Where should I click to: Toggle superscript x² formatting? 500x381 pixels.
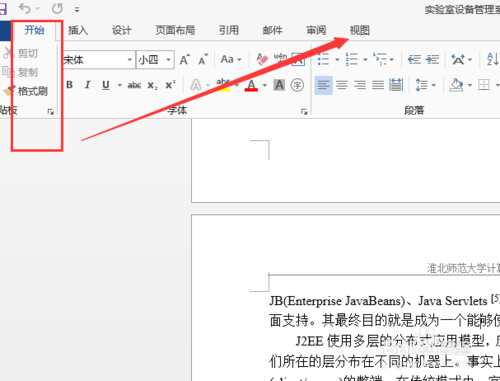(170, 85)
